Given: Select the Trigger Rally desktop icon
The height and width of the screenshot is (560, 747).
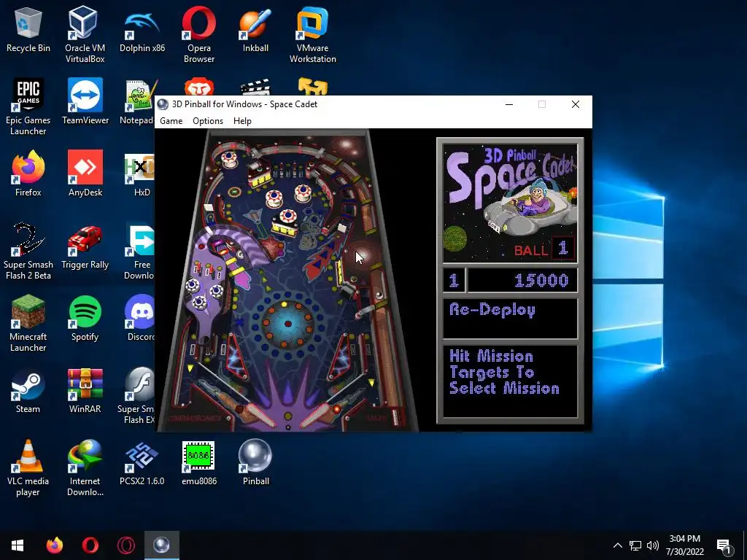Looking at the screenshot, I should [85, 246].
